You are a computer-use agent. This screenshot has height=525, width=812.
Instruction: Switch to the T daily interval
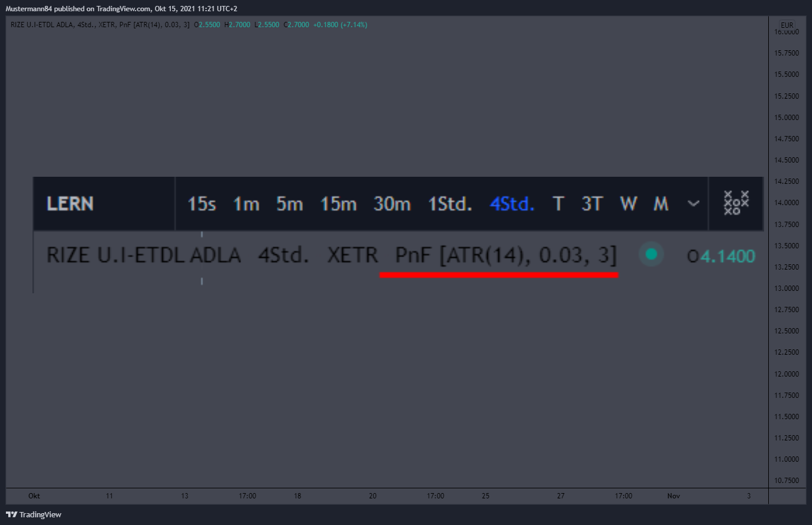pyautogui.click(x=558, y=204)
